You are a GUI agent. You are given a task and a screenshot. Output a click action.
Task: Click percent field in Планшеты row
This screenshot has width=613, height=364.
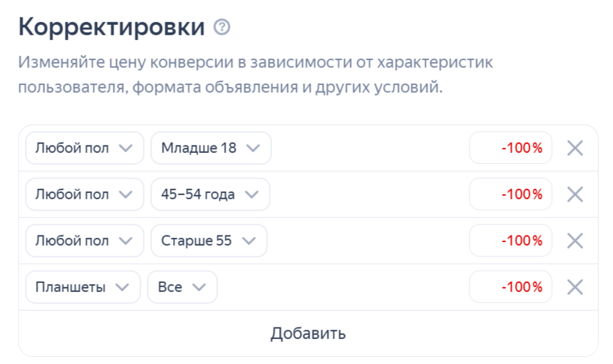click(510, 287)
